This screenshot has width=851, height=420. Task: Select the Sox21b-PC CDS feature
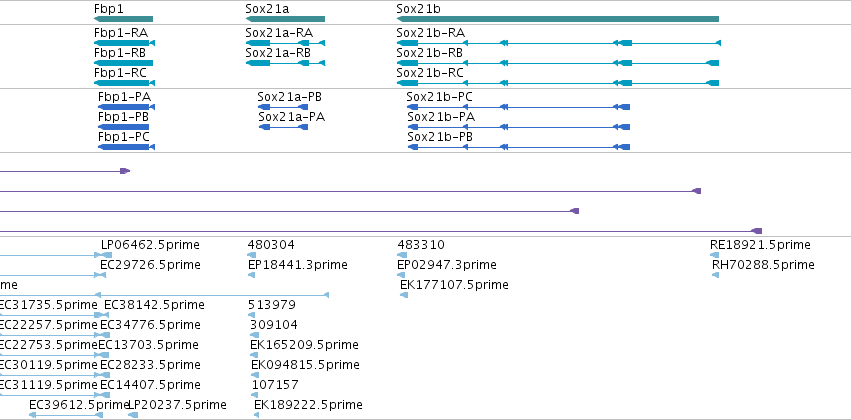click(519, 107)
